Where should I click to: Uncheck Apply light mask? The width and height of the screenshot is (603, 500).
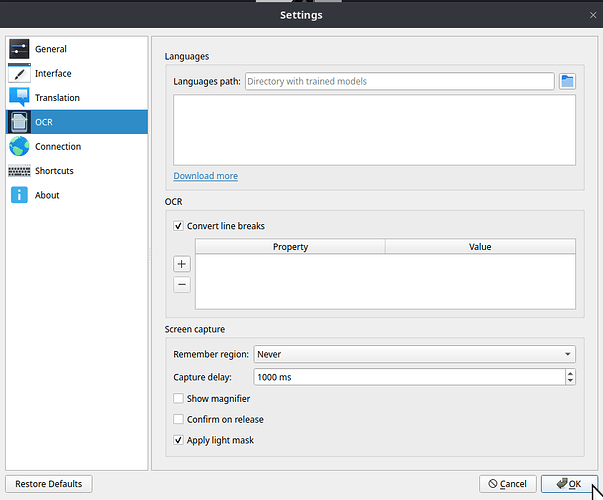pyautogui.click(x=179, y=440)
